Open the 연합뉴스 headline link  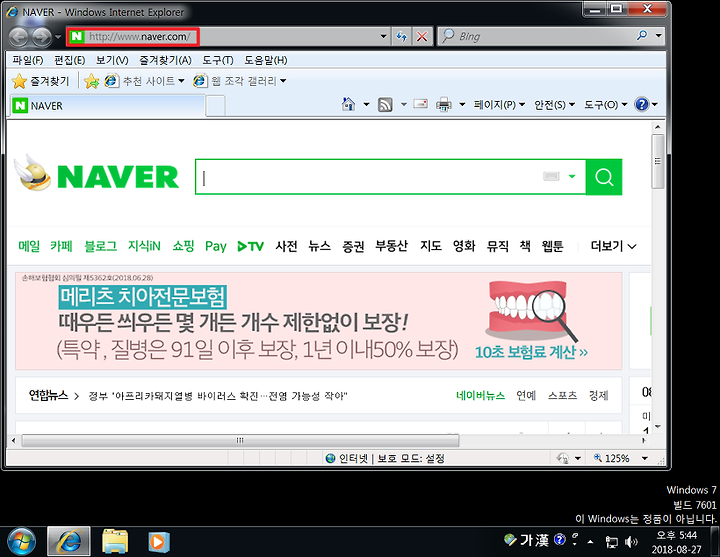[217, 396]
